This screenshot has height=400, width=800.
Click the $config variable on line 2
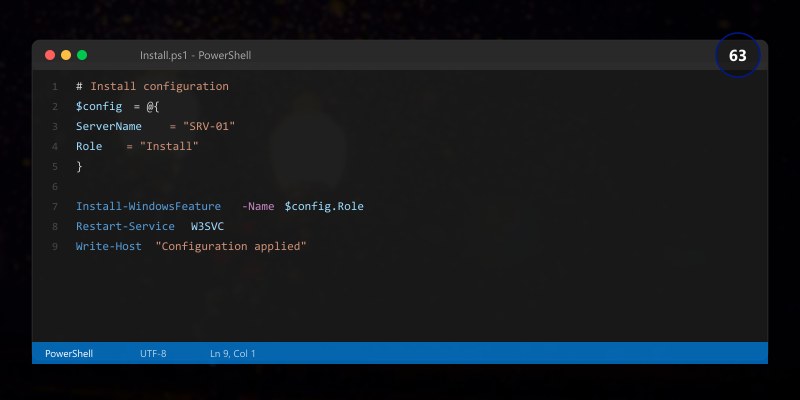[x=99, y=107]
